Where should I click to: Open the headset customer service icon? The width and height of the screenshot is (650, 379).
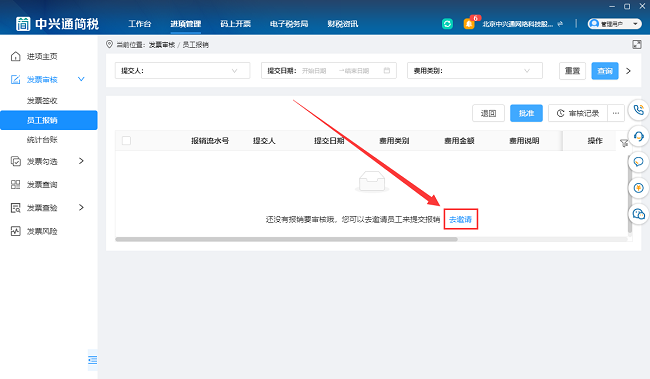pyautogui.click(x=638, y=136)
